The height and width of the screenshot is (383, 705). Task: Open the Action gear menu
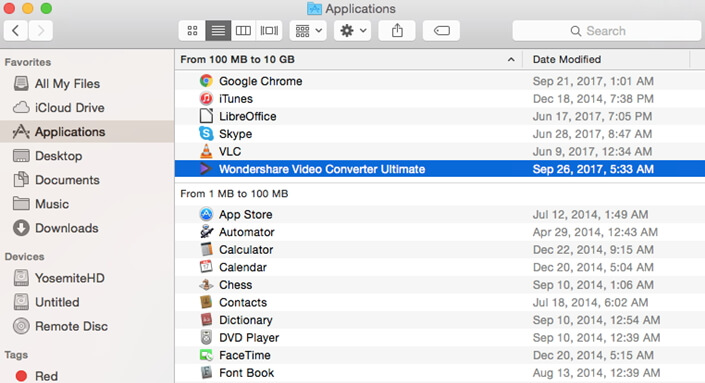click(x=352, y=31)
